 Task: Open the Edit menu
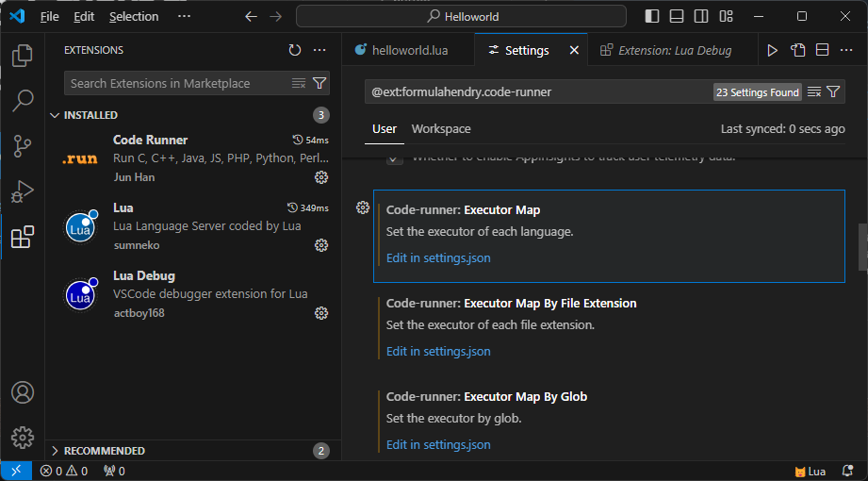coord(84,17)
